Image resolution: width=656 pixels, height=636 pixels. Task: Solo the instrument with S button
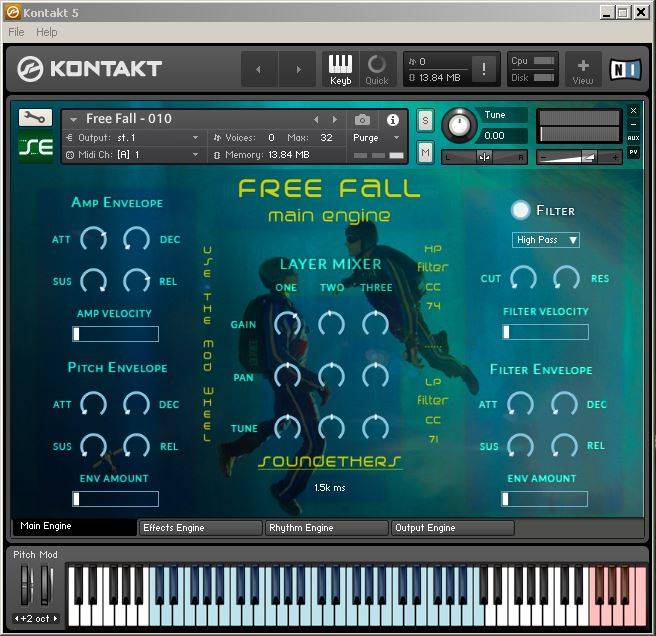(425, 121)
